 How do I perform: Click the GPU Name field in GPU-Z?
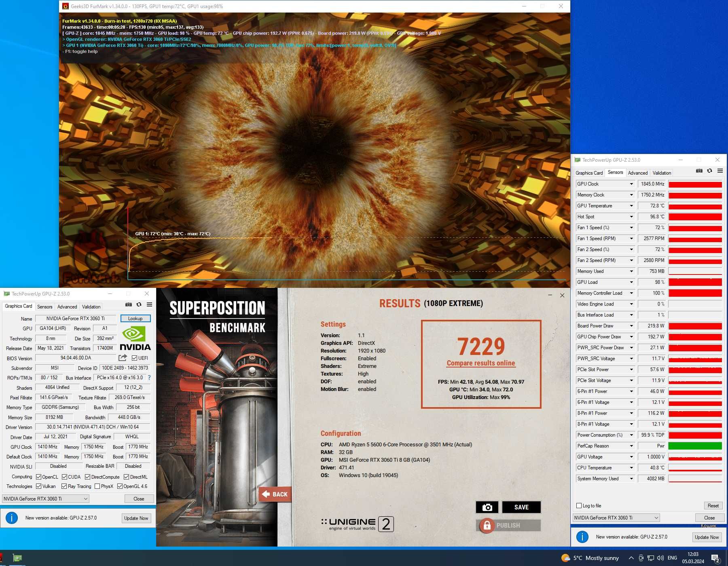tap(76, 319)
